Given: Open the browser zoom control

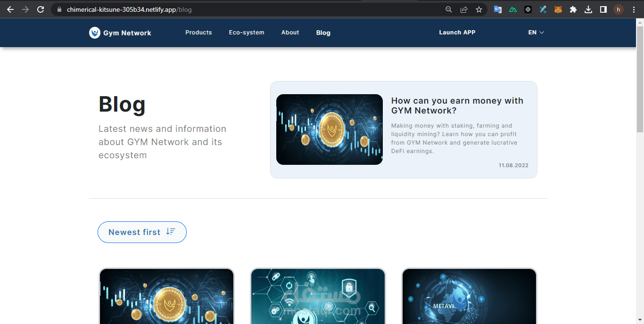Looking at the screenshot, I should [x=449, y=9].
